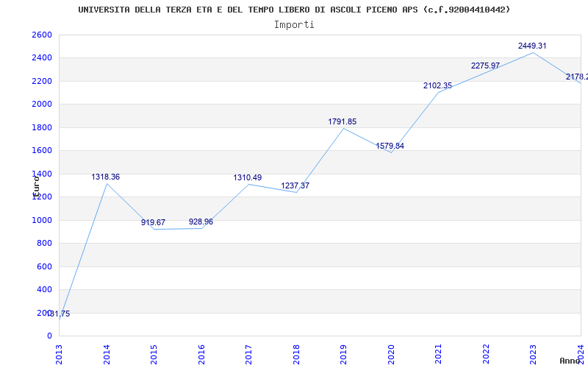The width and height of the screenshot is (588, 368).
Task: Select the 2016 year axis label
Action: tap(201, 354)
